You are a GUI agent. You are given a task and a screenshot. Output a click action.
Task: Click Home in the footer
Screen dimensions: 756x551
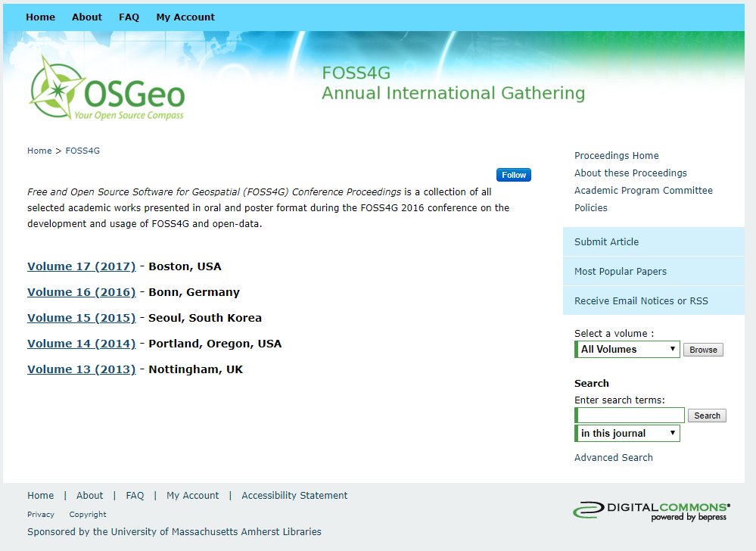(41, 496)
